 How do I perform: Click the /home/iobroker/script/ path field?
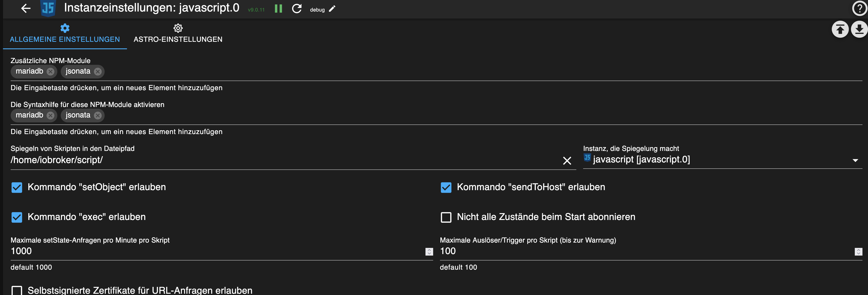point(270,160)
